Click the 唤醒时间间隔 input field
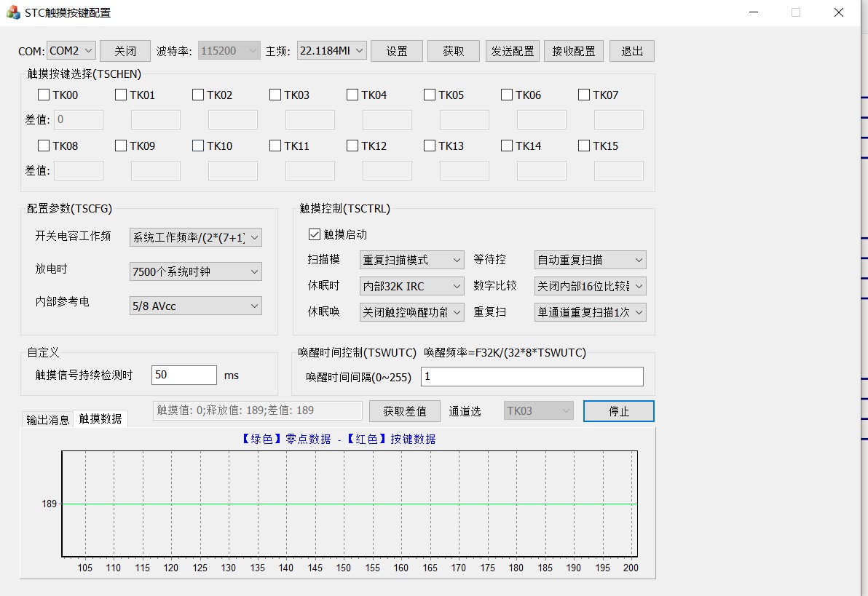Image resolution: width=868 pixels, height=596 pixels. click(x=532, y=376)
